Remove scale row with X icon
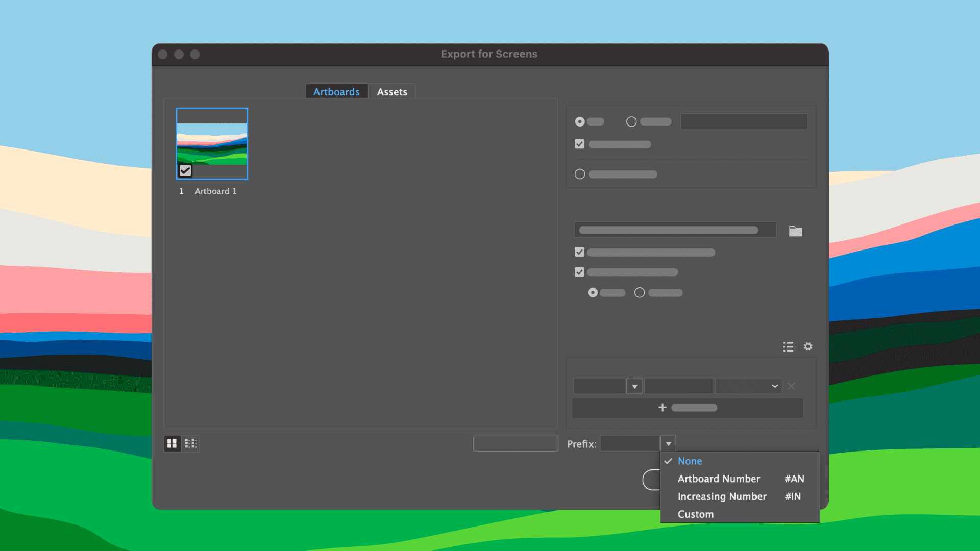This screenshot has width=980, height=551. 791,386
